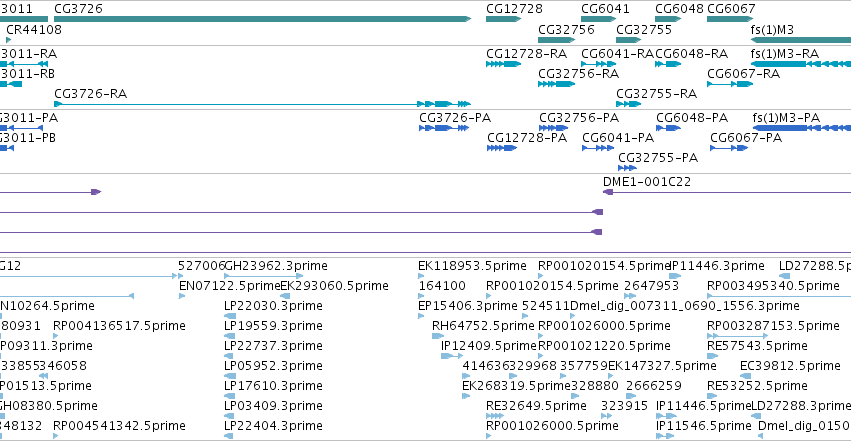Click the LP22030.3prime EST label

273,305
